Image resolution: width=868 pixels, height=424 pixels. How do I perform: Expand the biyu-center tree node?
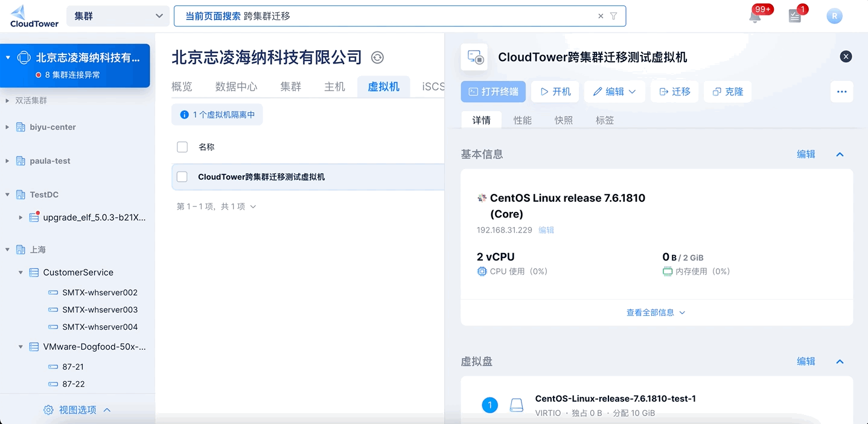7,127
